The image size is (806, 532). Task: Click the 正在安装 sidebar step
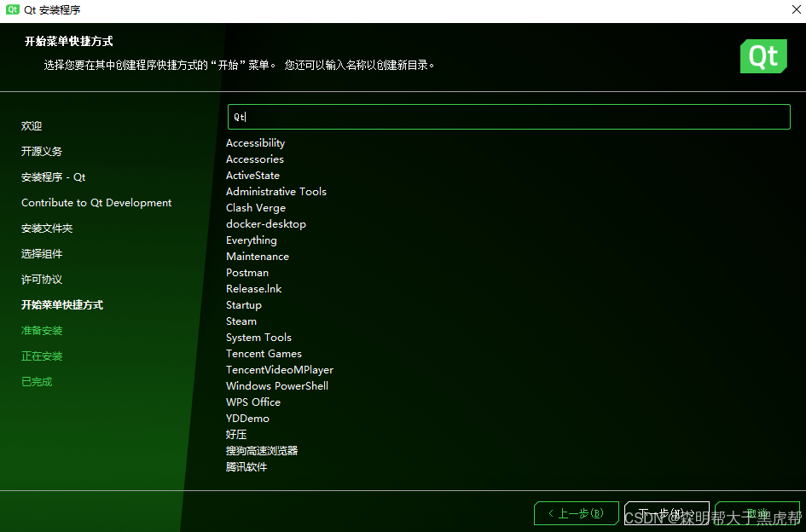(x=42, y=356)
